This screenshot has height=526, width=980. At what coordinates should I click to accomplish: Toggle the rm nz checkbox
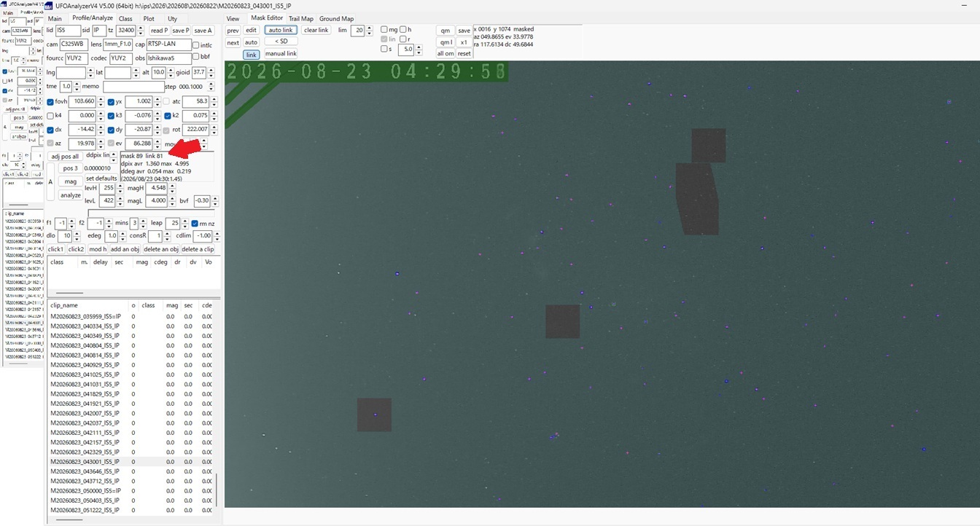195,223
